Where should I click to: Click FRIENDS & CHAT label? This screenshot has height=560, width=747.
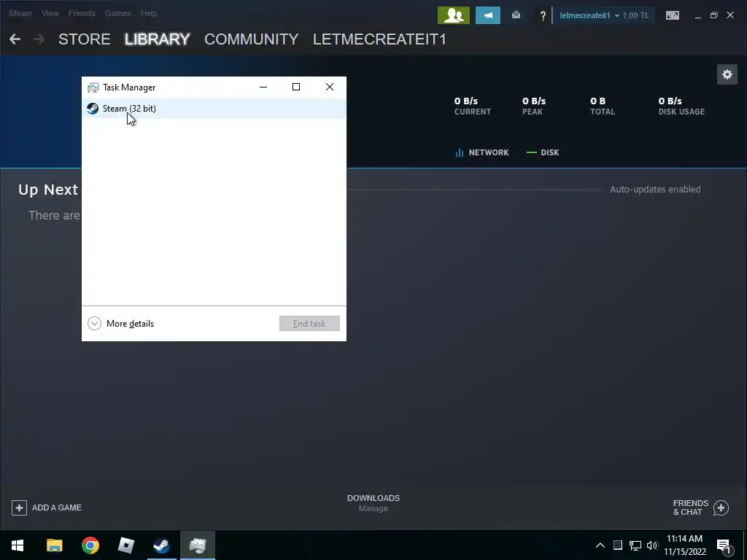(x=690, y=507)
